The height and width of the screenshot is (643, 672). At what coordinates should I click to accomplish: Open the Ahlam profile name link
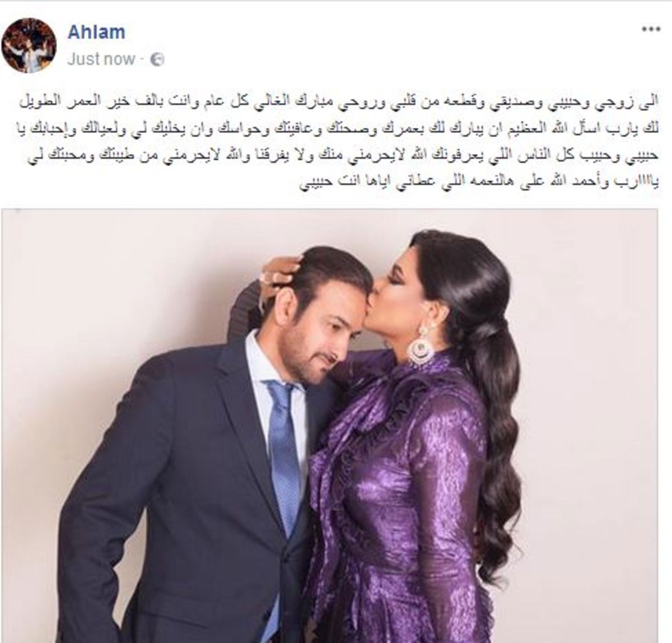96,32
